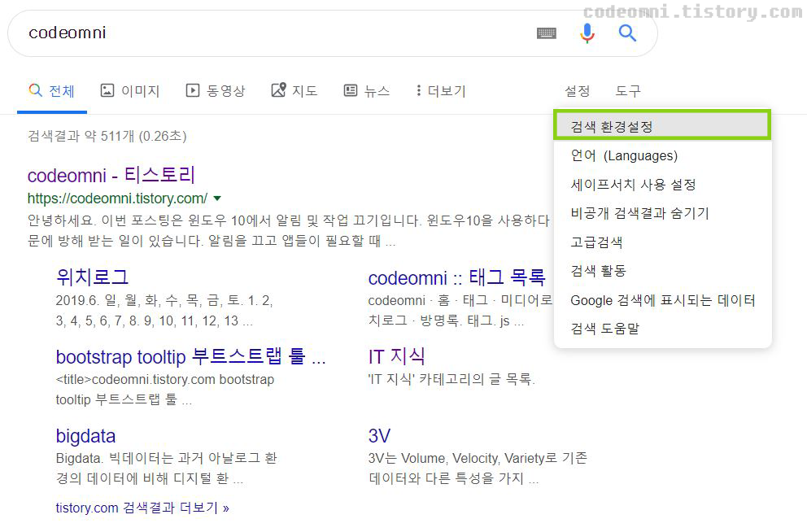
Task: Switch to the 이미지 tab label
Action: point(141,91)
